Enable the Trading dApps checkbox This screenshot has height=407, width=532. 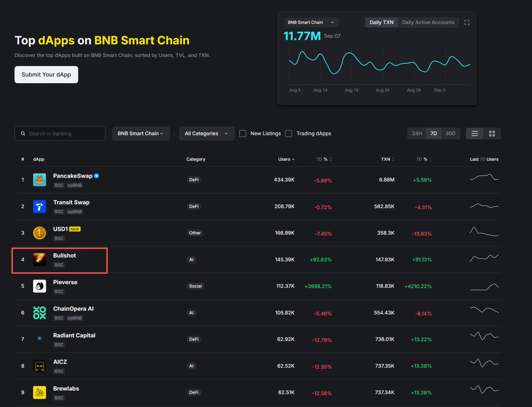(x=289, y=134)
